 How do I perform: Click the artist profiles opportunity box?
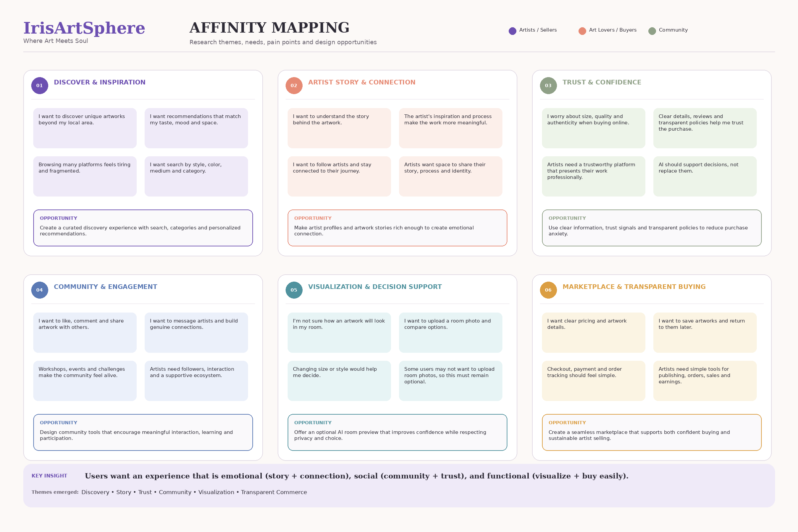397,228
